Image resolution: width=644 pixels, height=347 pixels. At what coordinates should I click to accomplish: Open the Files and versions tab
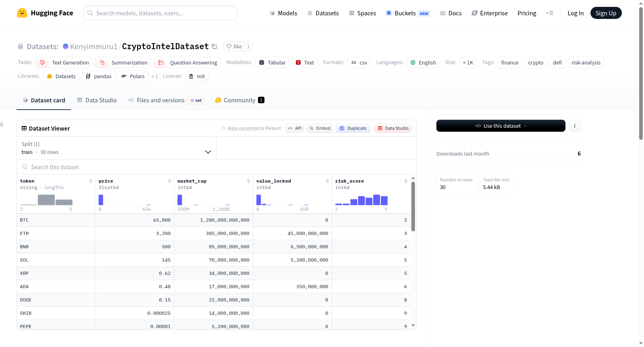point(165,100)
